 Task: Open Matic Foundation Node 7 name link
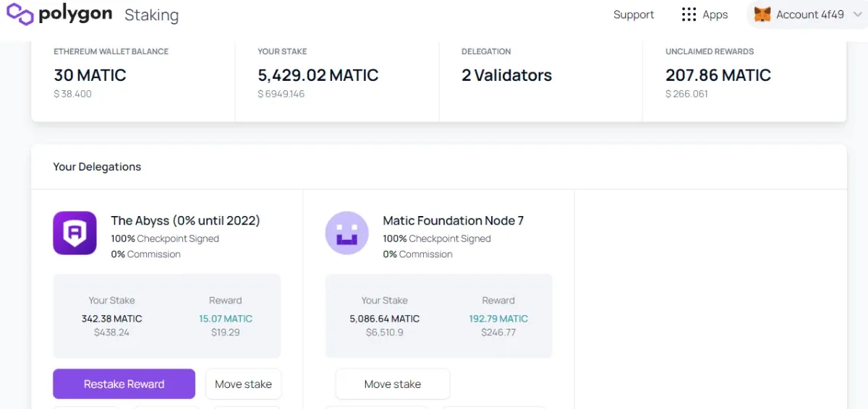click(454, 220)
